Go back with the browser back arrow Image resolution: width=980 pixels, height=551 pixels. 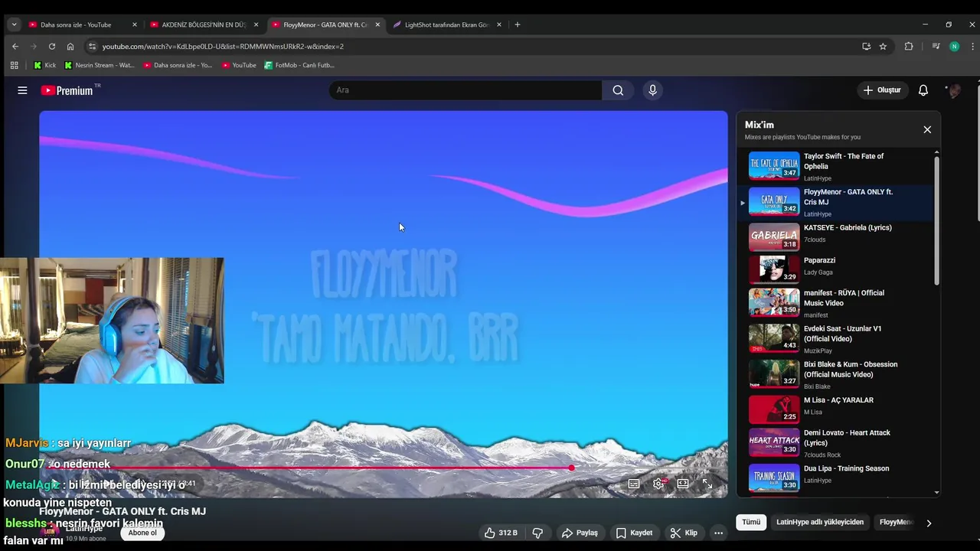click(15, 46)
